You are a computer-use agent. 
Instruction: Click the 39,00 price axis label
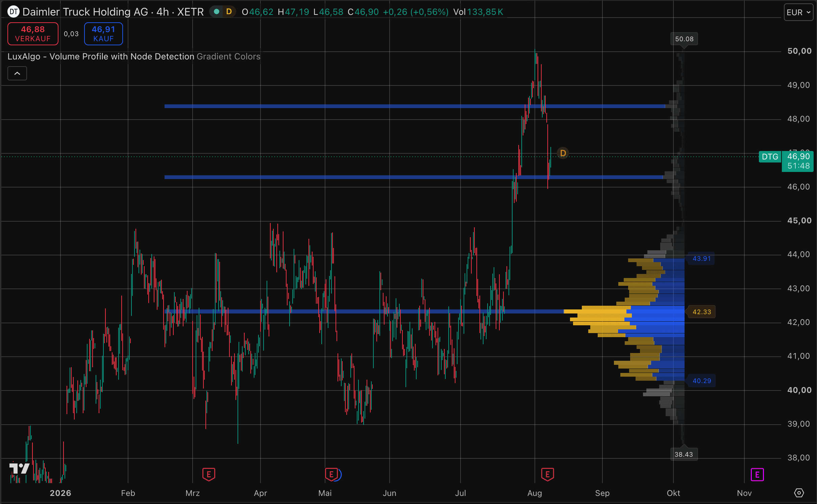click(799, 424)
